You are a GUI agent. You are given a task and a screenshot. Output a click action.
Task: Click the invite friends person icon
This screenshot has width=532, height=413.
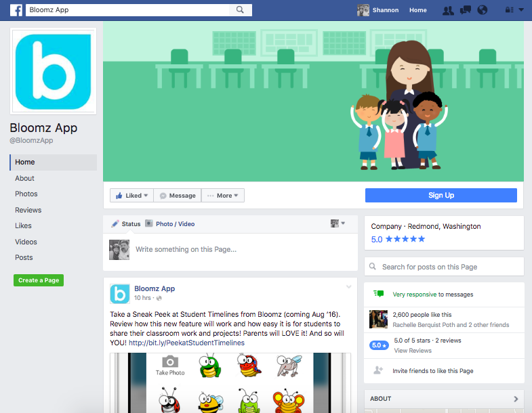tap(378, 370)
